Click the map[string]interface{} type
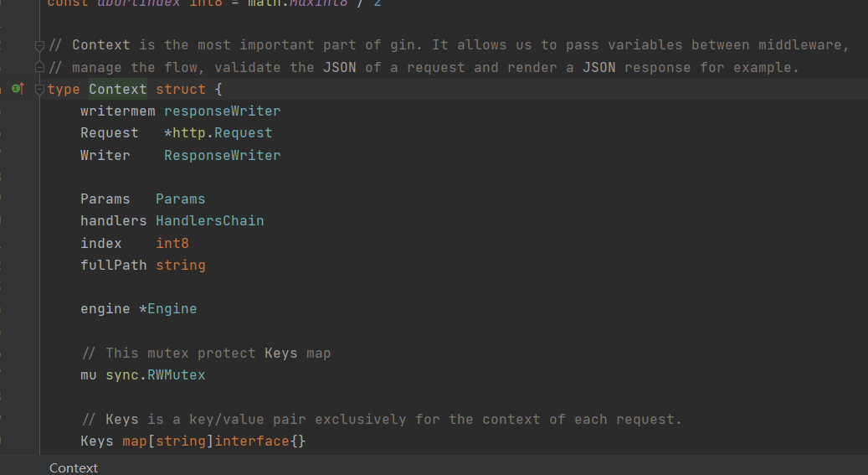This screenshot has width=868, height=475. point(213,441)
